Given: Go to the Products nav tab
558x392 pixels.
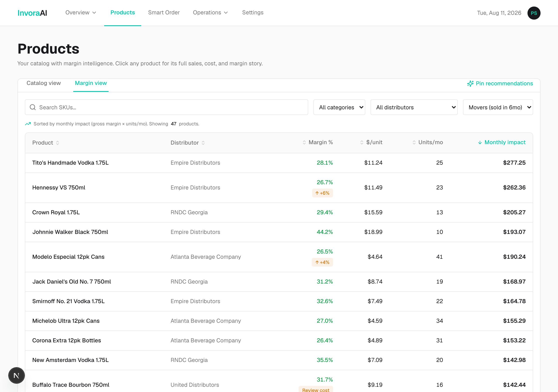Looking at the screenshot, I should pos(122,13).
